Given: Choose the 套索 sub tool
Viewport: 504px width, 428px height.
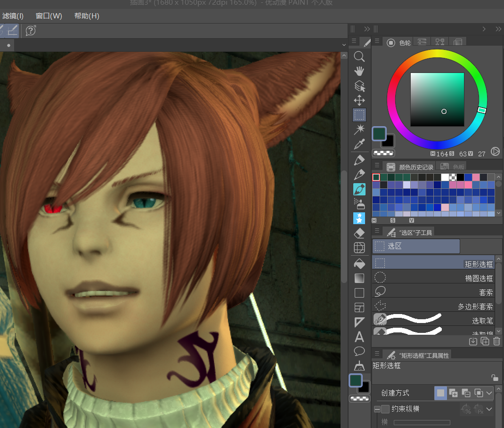Looking at the screenshot, I should click(433, 291).
